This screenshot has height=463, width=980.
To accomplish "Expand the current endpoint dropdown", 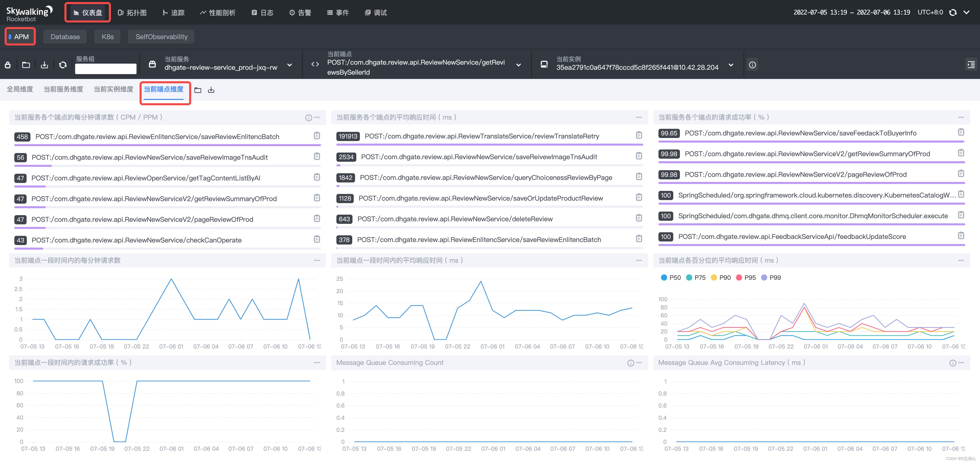I will click(519, 65).
